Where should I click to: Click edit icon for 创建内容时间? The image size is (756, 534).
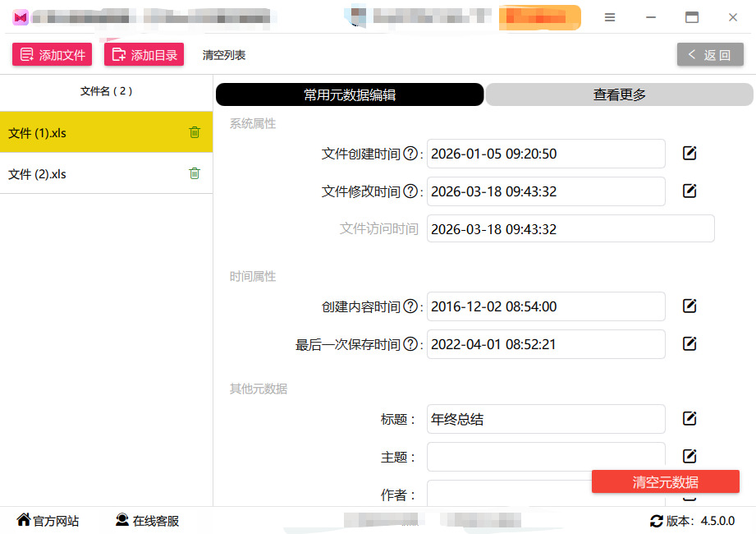pos(690,306)
